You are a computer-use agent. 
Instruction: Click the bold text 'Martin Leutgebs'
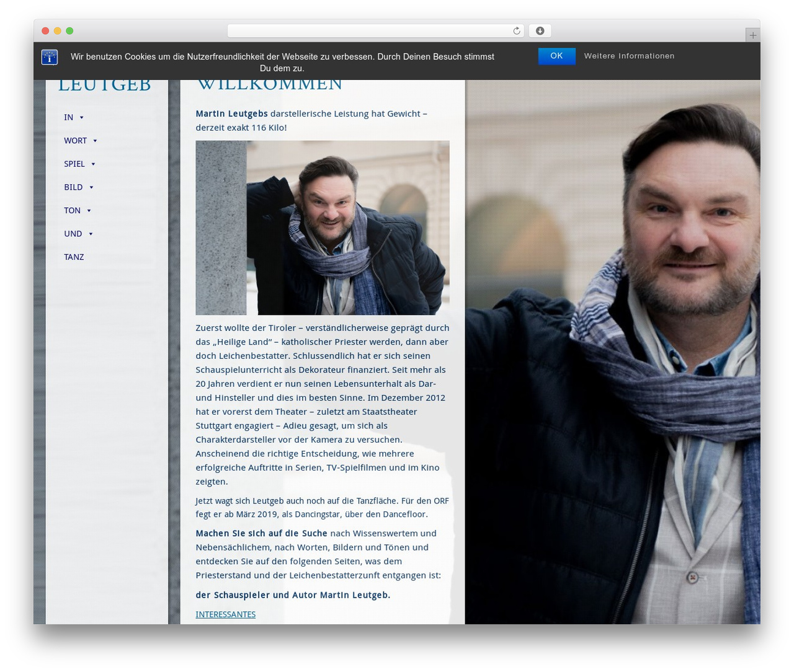[x=232, y=113]
